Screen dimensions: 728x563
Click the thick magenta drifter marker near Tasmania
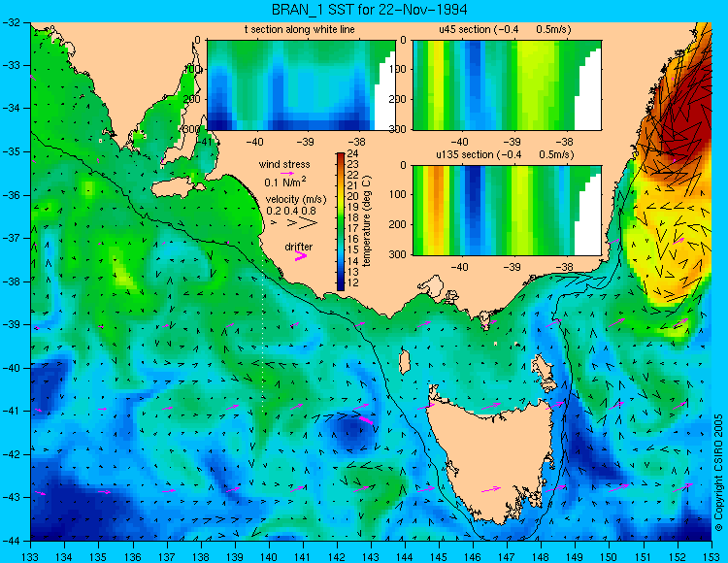pos(366,420)
